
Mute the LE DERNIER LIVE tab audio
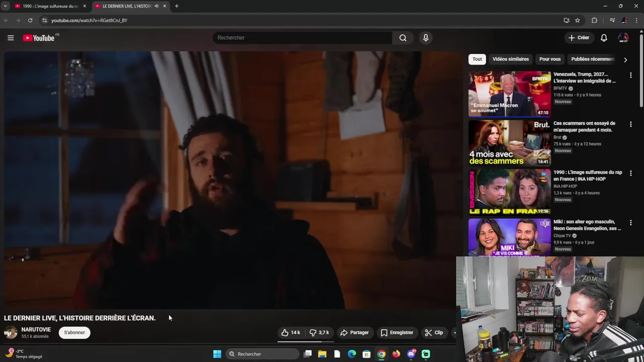coord(156,6)
